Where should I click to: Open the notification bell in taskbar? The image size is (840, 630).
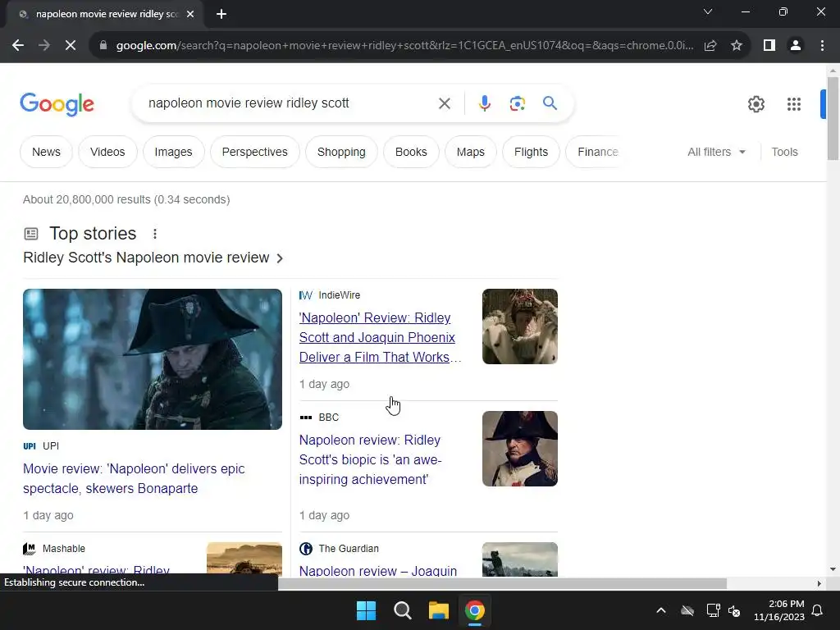tap(818, 610)
